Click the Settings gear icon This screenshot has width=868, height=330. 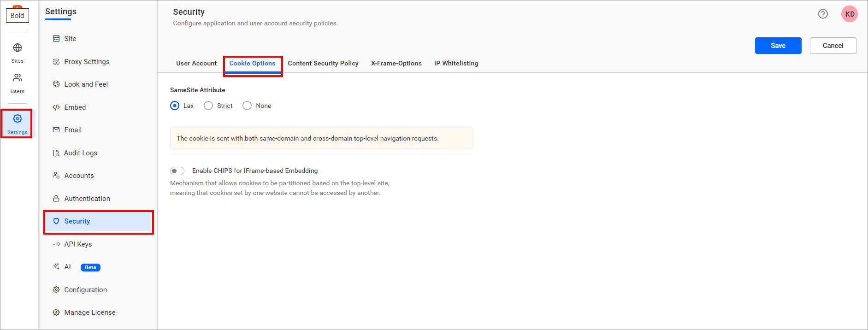[18, 119]
